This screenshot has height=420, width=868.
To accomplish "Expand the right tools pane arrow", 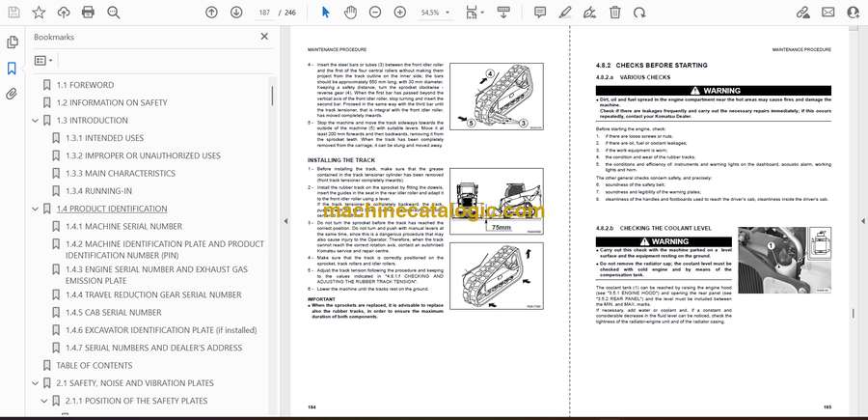I will [x=862, y=221].
